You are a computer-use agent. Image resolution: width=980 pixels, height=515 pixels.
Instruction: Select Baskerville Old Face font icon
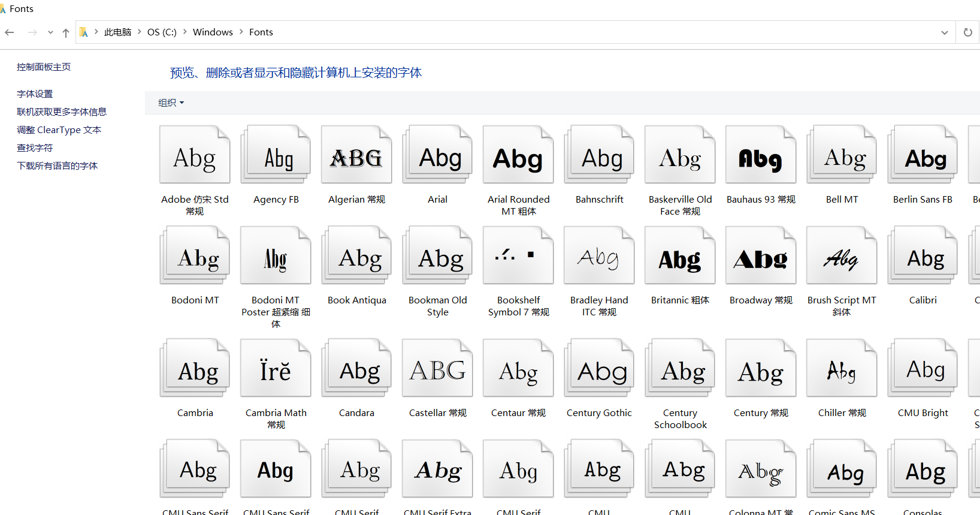click(680, 155)
